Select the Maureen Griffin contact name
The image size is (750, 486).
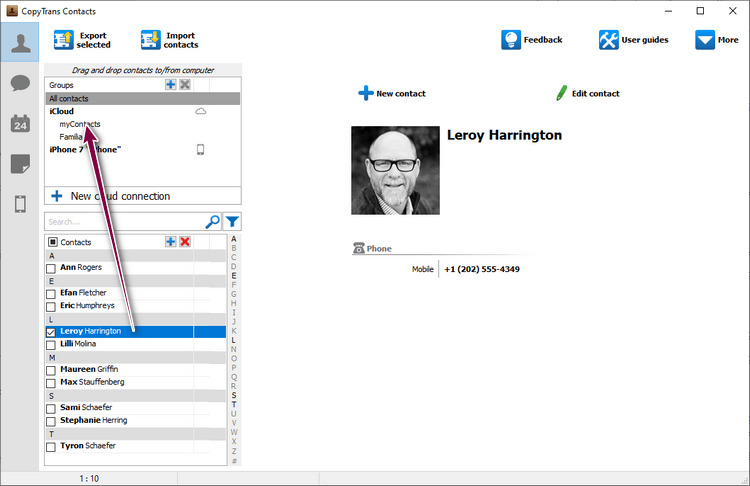tap(89, 369)
